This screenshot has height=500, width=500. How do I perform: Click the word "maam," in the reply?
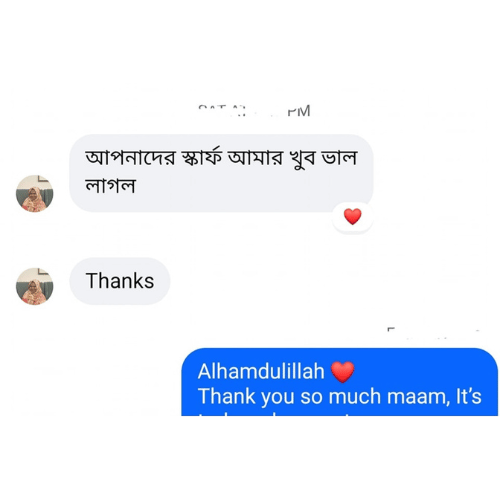(x=418, y=397)
